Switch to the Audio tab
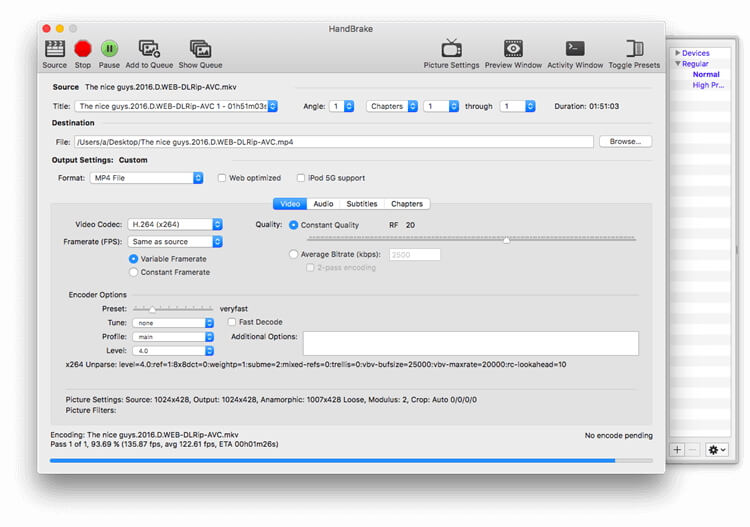Image resolution: width=750 pixels, height=527 pixels. pos(323,204)
